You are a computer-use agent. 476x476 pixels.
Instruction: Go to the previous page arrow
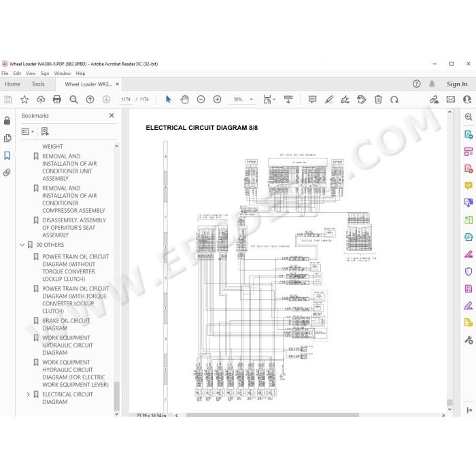(90, 99)
